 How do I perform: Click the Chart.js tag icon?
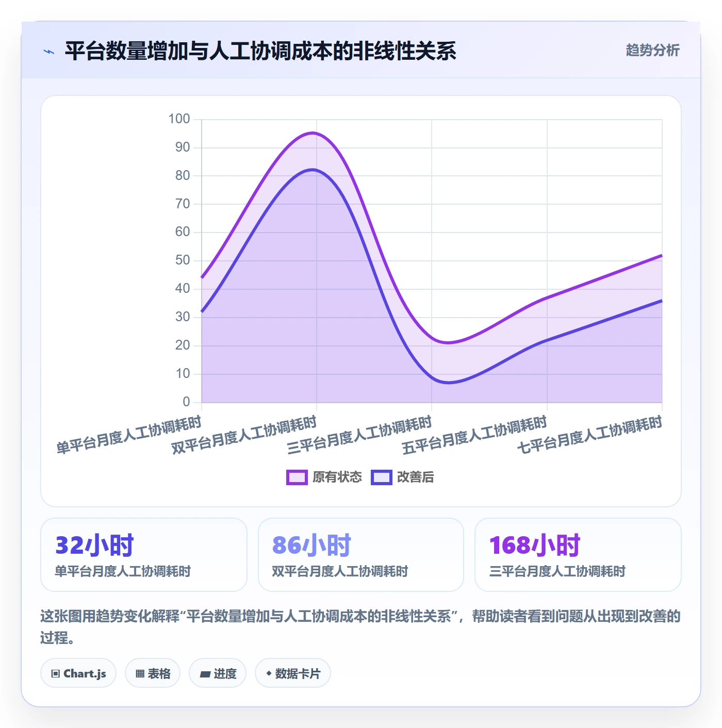click(x=56, y=673)
